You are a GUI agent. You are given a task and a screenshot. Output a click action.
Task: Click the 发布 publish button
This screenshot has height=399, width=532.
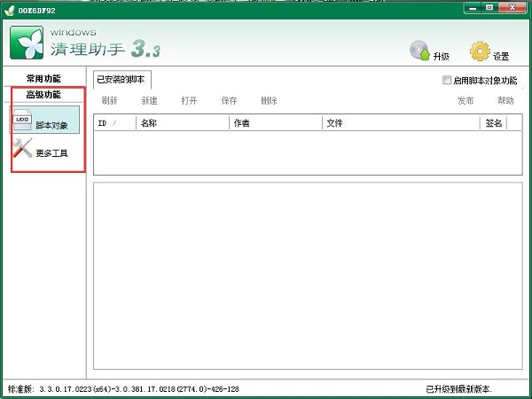[465, 100]
